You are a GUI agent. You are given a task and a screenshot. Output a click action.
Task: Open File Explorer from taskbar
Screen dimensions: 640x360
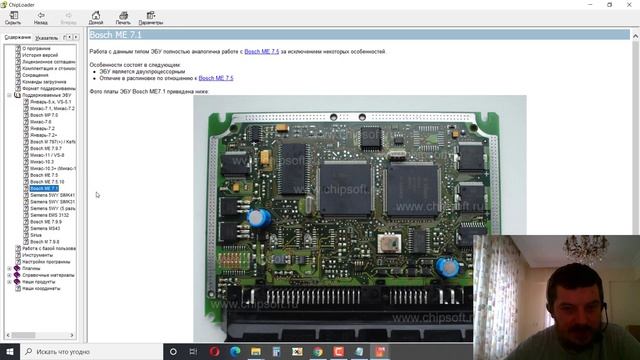pos(256,351)
